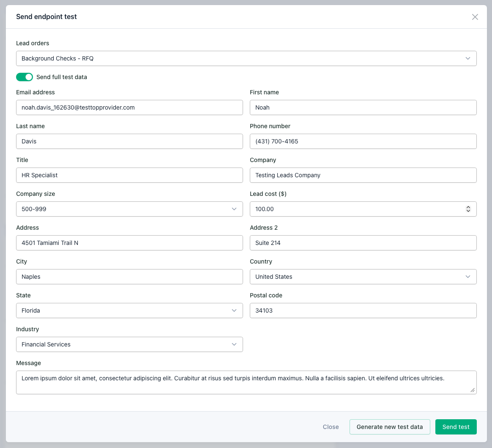This screenshot has height=448, width=492.
Task: Dismiss the dialog with the X icon
Action: pos(475,17)
